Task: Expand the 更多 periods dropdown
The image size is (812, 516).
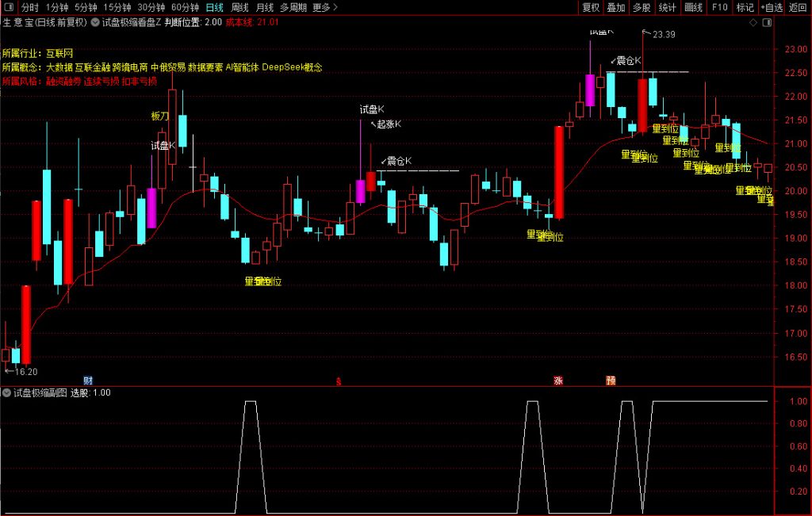Action: (x=324, y=7)
